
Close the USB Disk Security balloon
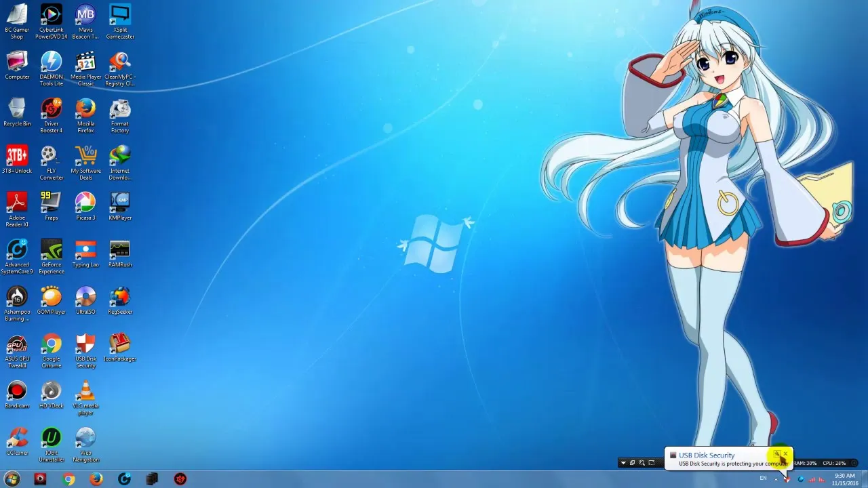click(x=786, y=454)
